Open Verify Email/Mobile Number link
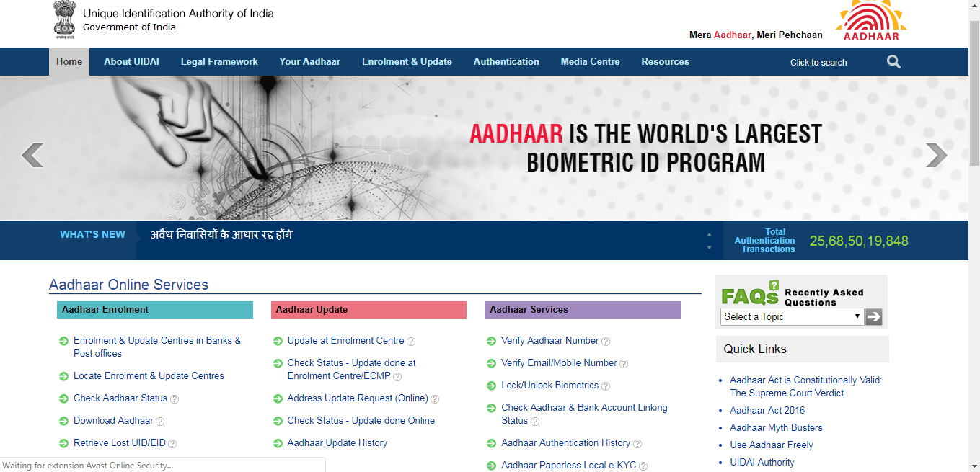The height and width of the screenshot is (472, 980). pyautogui.click(x=559, y=362)
